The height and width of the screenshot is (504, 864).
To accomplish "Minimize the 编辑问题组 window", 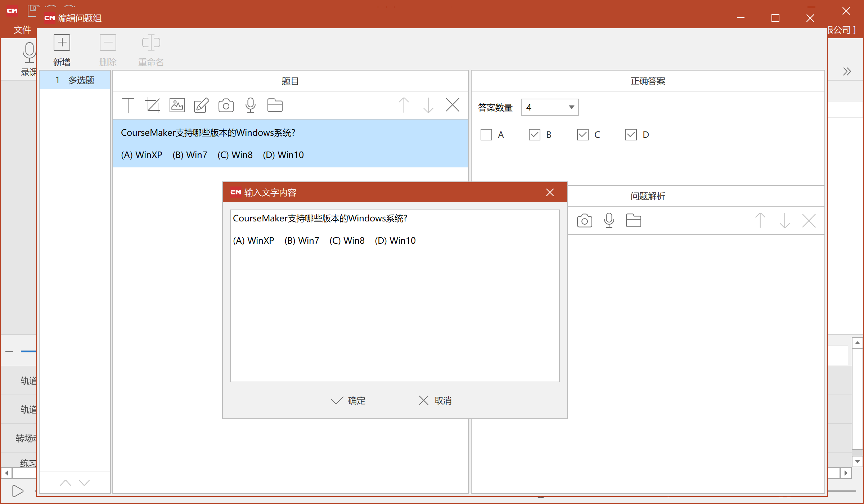I will pos(741,18).
